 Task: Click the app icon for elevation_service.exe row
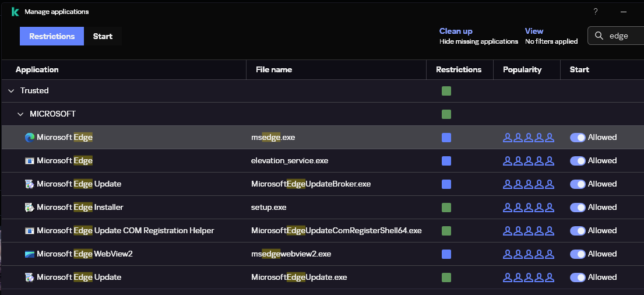pos(30,161)
